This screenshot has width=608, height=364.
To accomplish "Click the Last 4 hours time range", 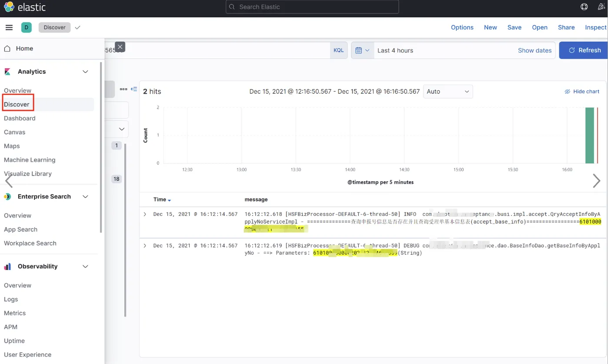I will pos(395,50).
